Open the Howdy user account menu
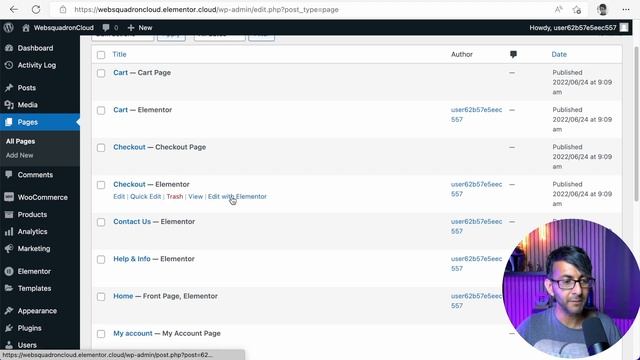The image size is (640, 360). [x=578, y=28]
